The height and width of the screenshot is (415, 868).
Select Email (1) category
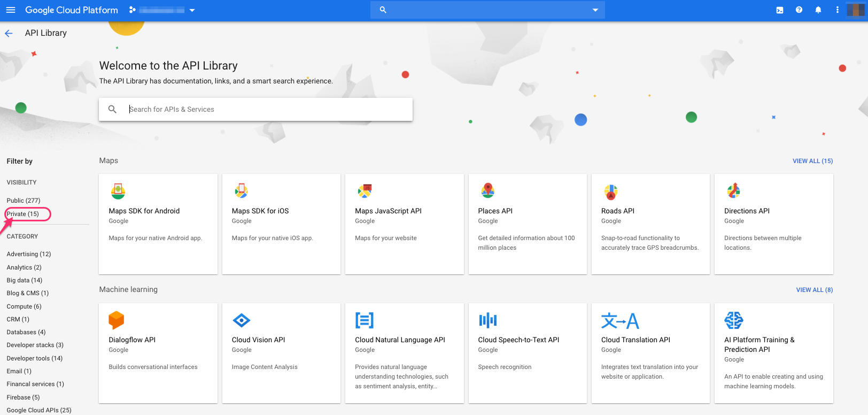click(x=19, y=371)
